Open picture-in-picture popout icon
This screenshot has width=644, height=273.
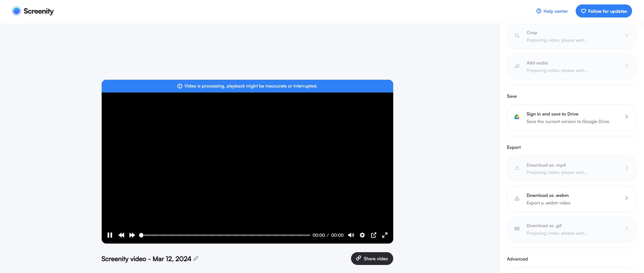coord(374,235)
